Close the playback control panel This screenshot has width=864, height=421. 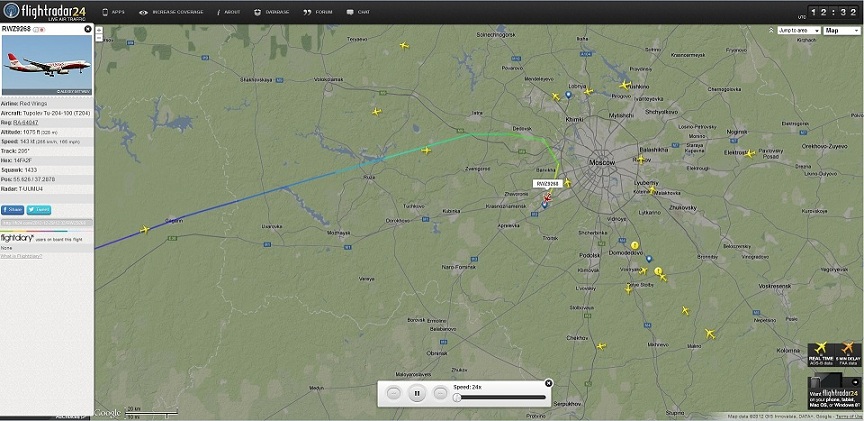[x=548, y=384]
